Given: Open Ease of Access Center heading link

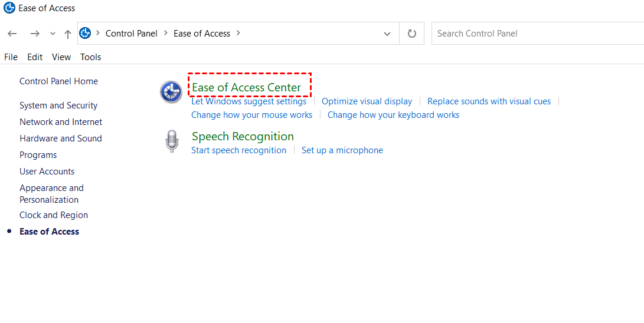Looking at the screenshot, I should coord(246,87).
